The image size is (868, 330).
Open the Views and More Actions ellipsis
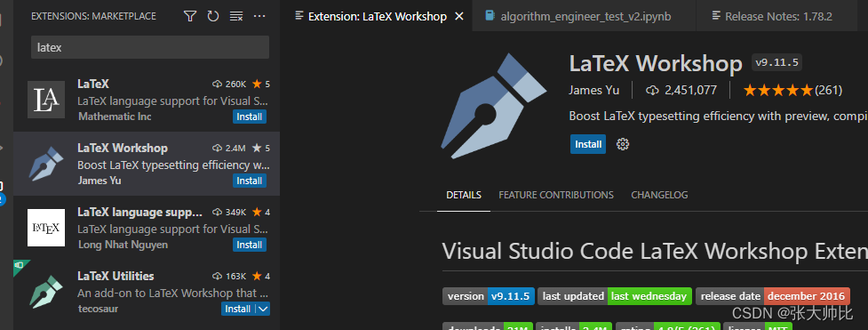(259, 16)
